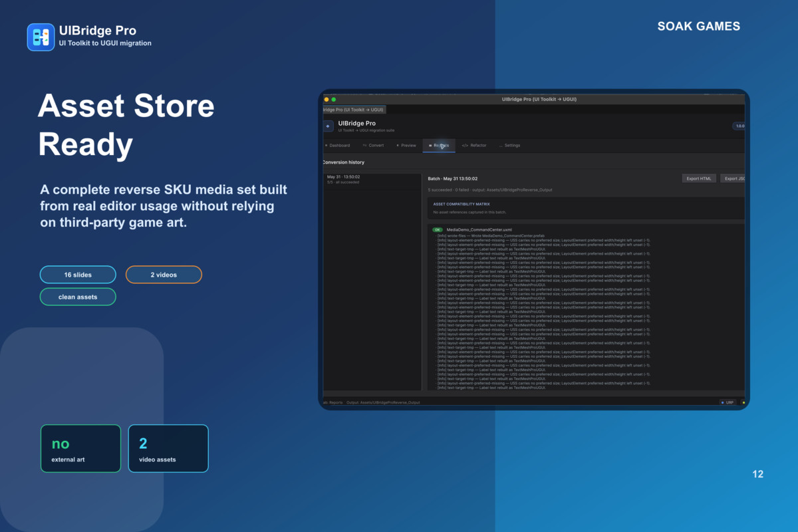Click the 1.0.0 version badge
The width and height of the screenshot is (798, 532).
739,126
